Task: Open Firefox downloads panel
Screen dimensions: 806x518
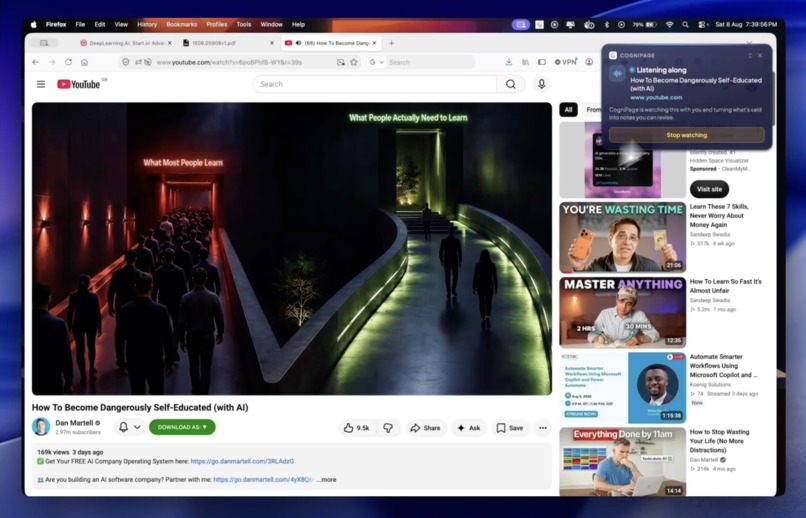Action: pos(508,62)
